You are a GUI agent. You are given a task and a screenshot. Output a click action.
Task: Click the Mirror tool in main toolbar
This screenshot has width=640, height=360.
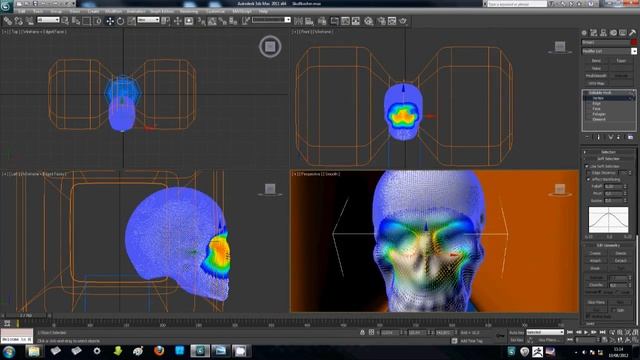(x=298, y=21)
